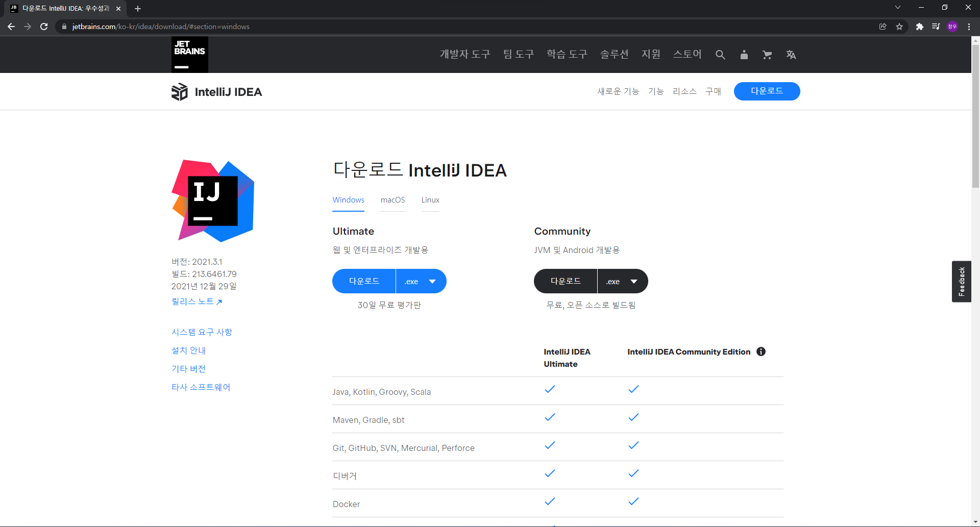This screenshot has height=527, width=980.
Task: Click the 디버거 feature row label
Action: [x=345, y=476]
